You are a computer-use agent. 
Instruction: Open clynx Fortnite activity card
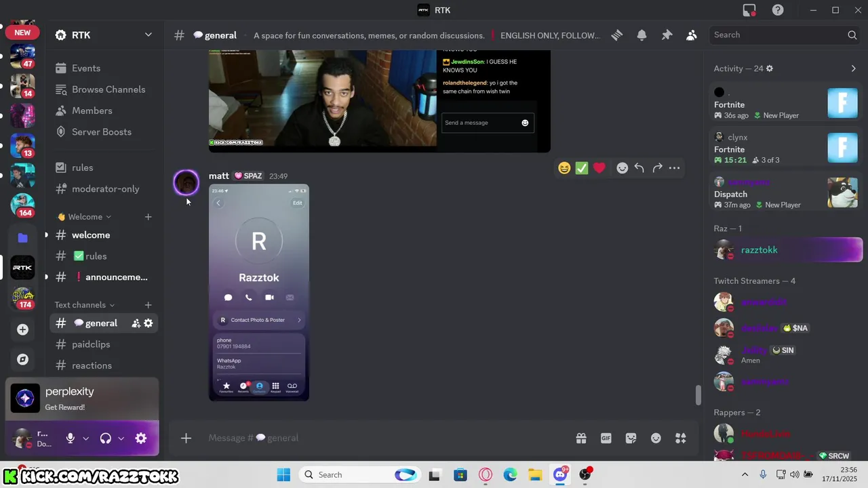coord(787,148)
